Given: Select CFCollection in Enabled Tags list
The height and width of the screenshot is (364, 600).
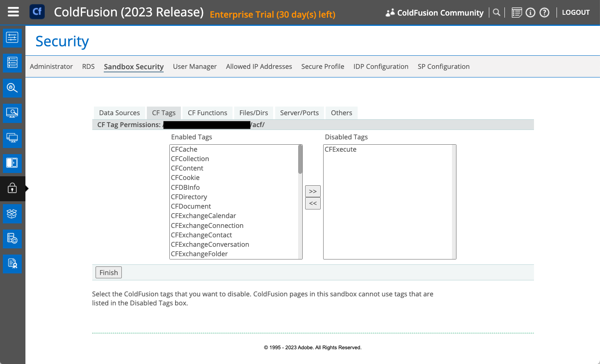Looking at the screenshot, I should coord(234,159).
